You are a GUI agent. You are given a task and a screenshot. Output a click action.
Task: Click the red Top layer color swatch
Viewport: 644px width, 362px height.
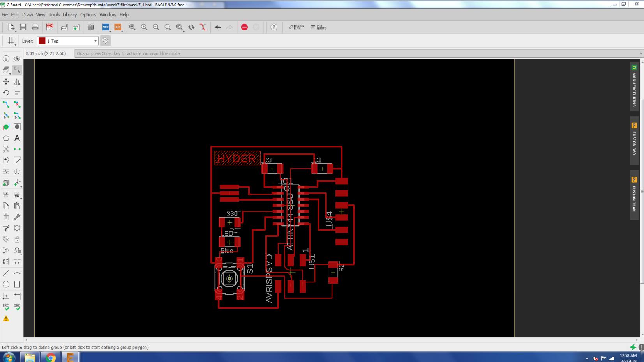(42, 41)
